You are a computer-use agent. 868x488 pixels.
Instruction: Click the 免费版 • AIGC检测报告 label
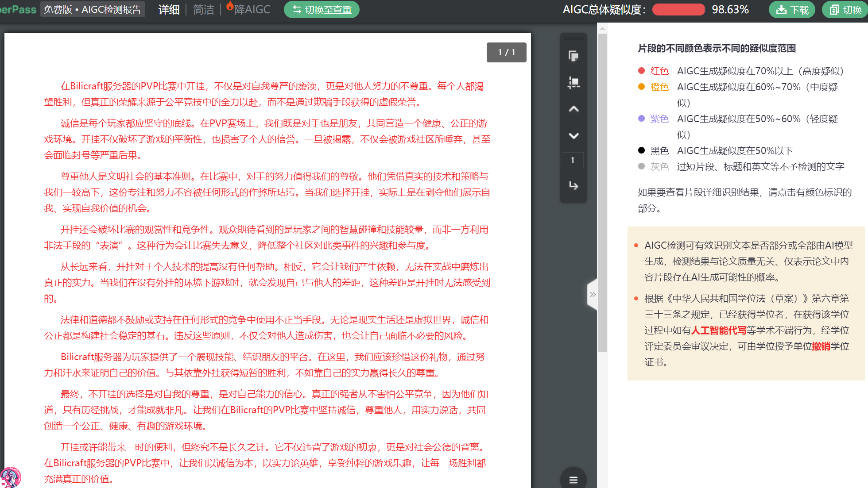coord(93,10)
